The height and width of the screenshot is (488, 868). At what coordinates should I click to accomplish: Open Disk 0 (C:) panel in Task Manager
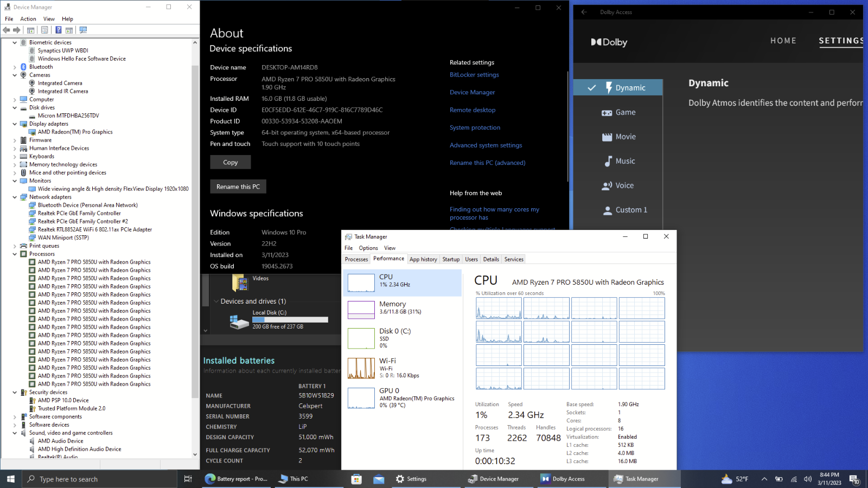coord(402,338)
